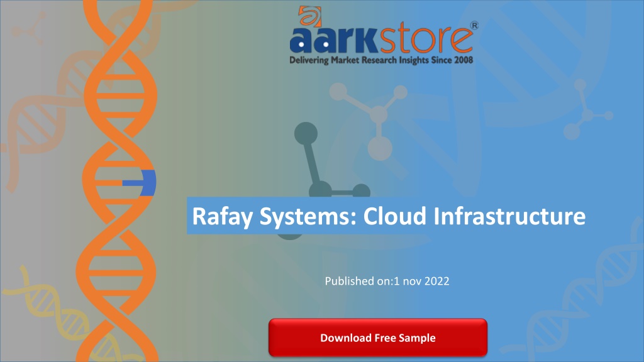
Task: Click the aarkstore logo
Action: pos(384,35)
